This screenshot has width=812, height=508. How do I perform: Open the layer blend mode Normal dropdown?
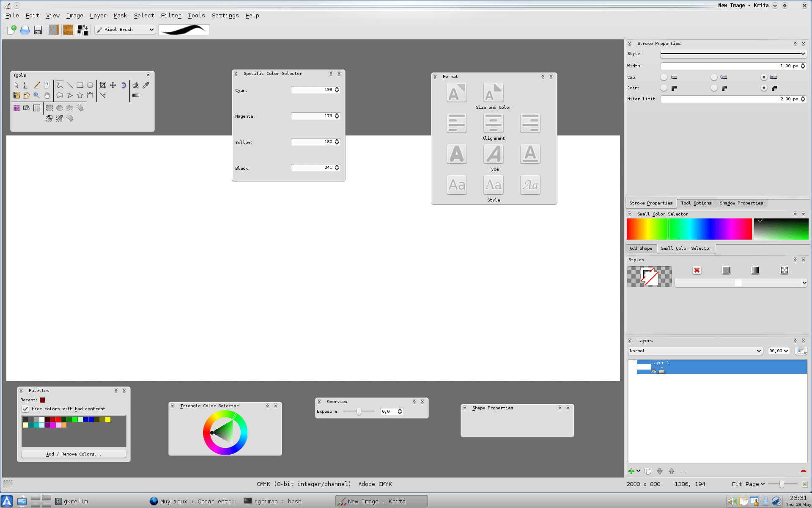coord(695,351)
